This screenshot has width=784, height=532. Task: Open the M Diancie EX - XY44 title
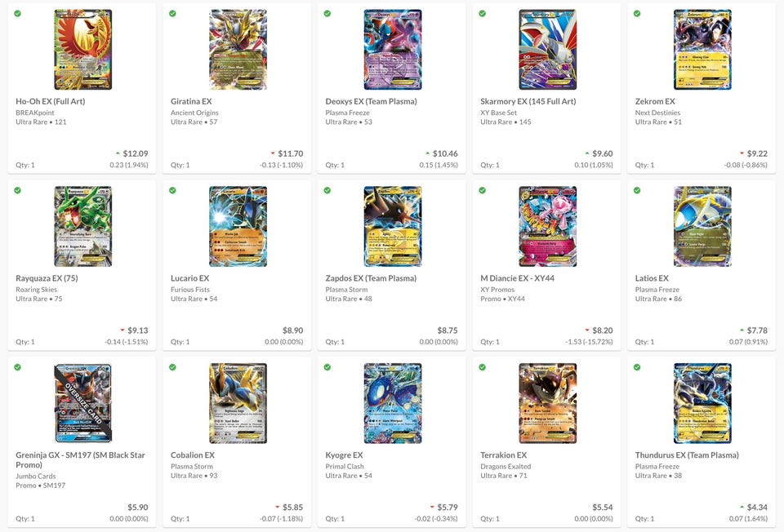click(x=518, y=278)
